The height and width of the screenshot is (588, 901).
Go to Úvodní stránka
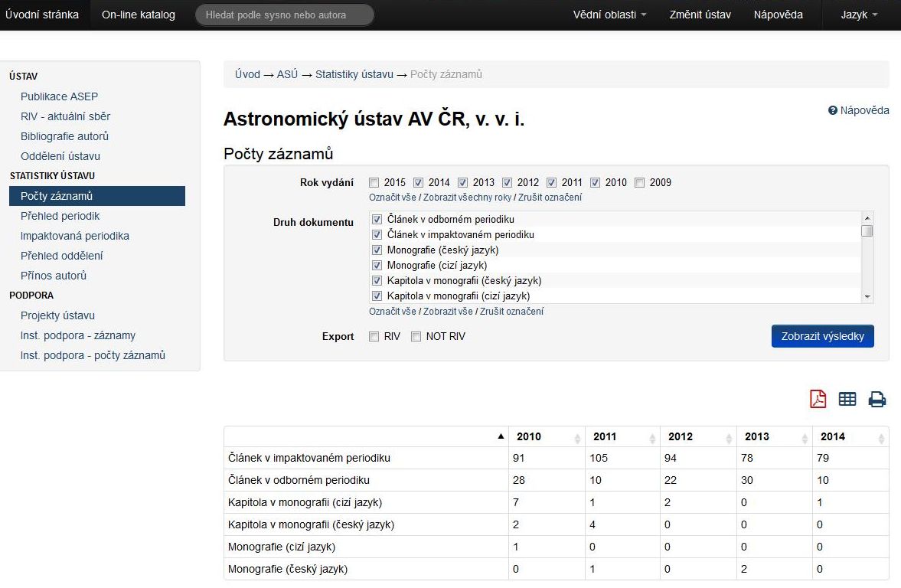(x=42, y=15)
